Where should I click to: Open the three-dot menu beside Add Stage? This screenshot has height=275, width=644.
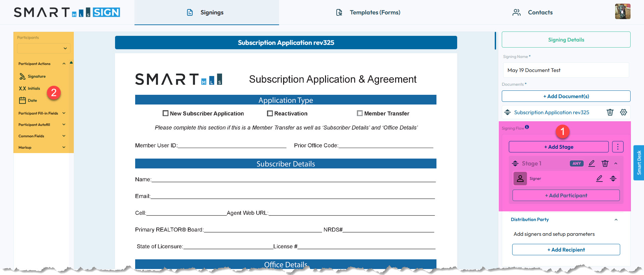[x=618, y=147]
